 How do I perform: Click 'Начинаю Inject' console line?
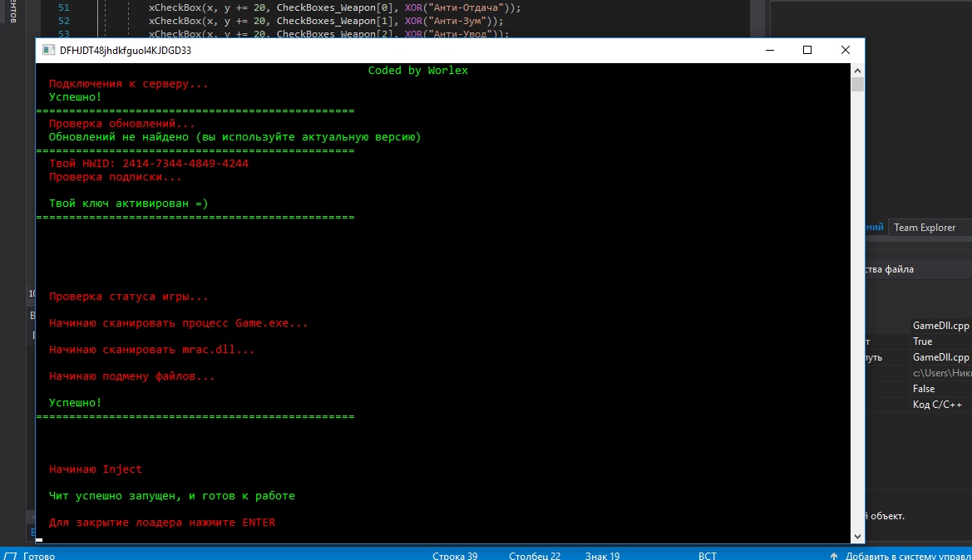click(96, 469)
